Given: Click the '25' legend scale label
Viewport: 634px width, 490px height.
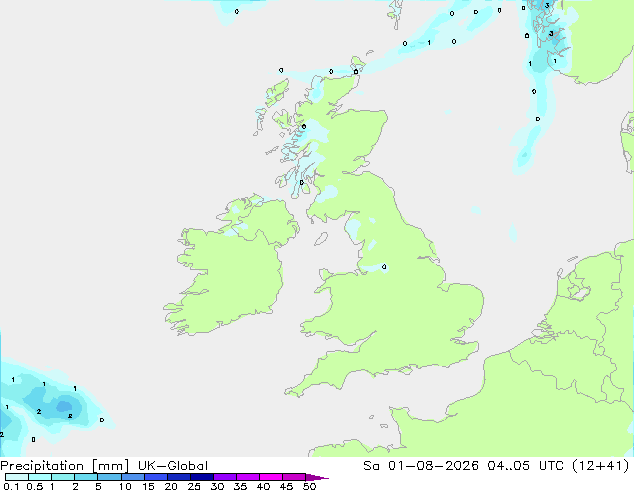Looking at the screenshot, I should (x=194, y=486).
